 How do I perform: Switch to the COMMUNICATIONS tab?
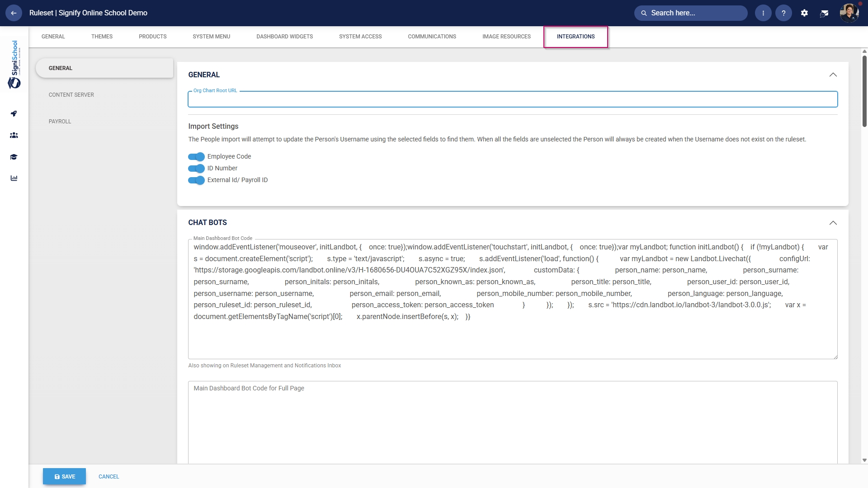click(x=432, y=37)
